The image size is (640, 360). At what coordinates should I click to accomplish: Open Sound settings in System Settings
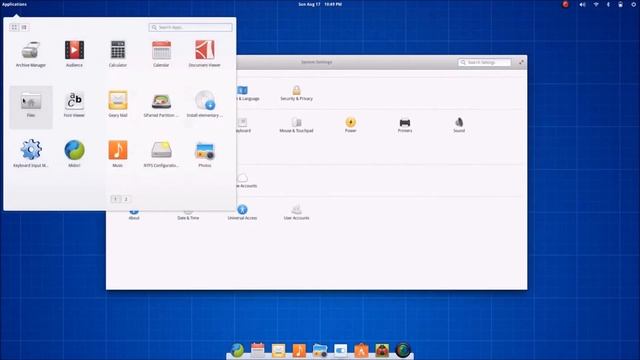(459, 125)
